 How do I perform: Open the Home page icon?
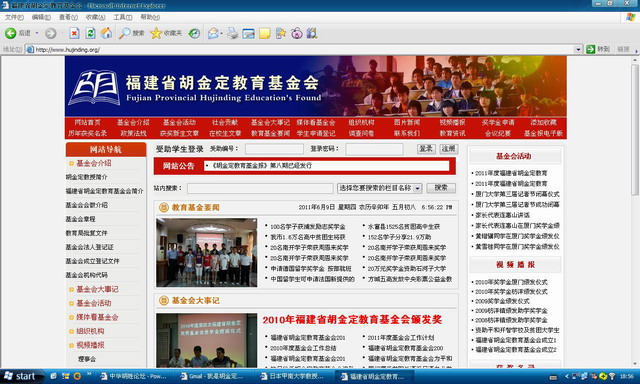(x=106, y=33)
